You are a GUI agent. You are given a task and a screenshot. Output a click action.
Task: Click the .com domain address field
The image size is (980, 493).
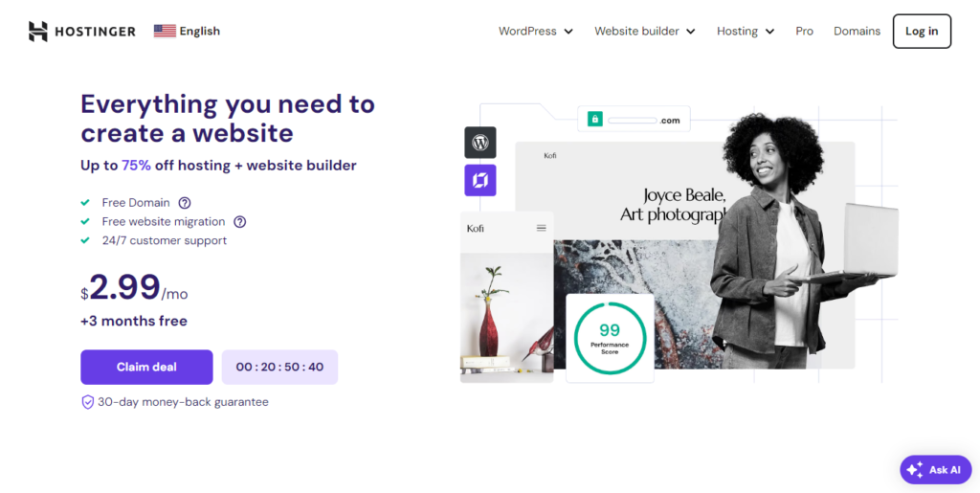(634, 120)
